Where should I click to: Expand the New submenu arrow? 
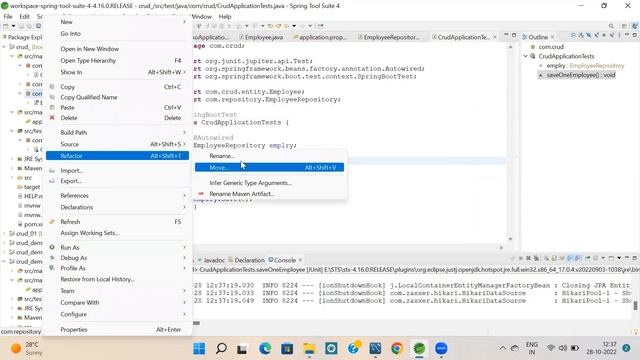184,22
